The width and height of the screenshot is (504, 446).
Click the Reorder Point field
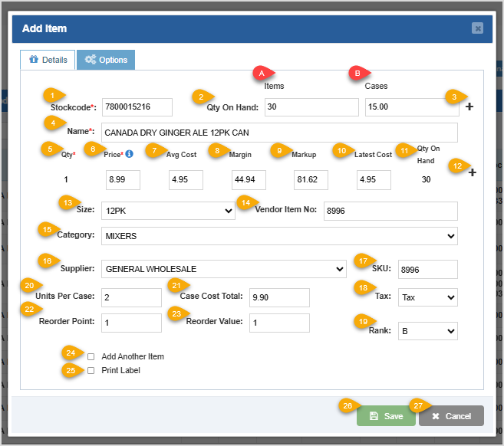[x=131, y=323]
